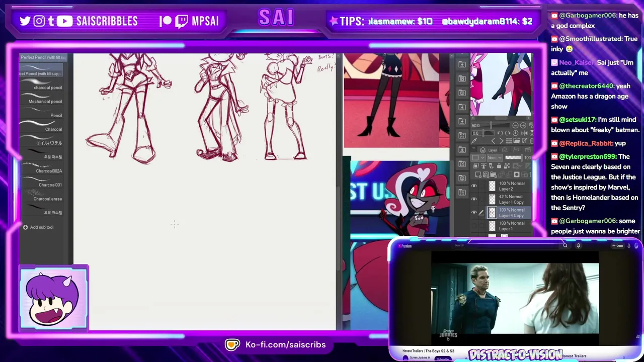Image resolution: width=644 pixels, height=362 pixels.
Task: Select the Charcoal.erase brush
Action: [x=41, y=196]
